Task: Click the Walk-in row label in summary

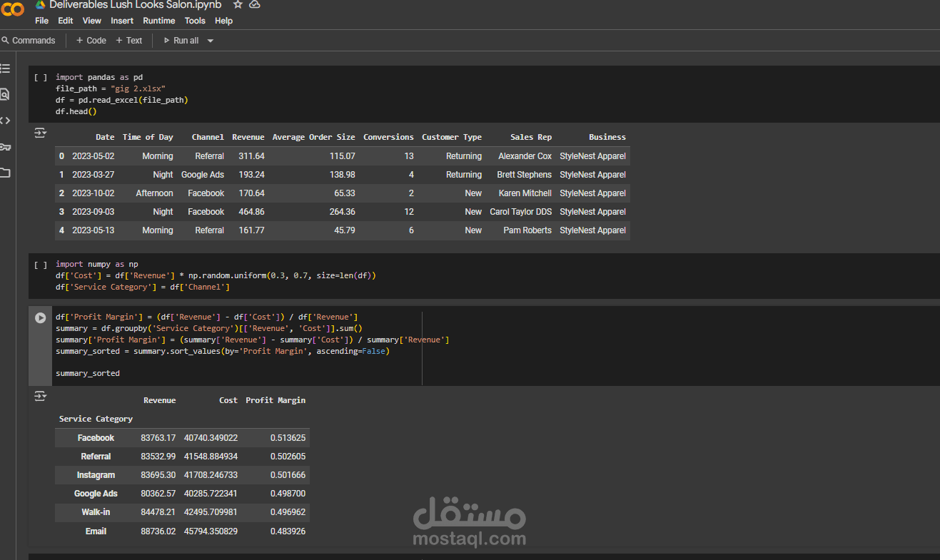Action: pos(96,512)
